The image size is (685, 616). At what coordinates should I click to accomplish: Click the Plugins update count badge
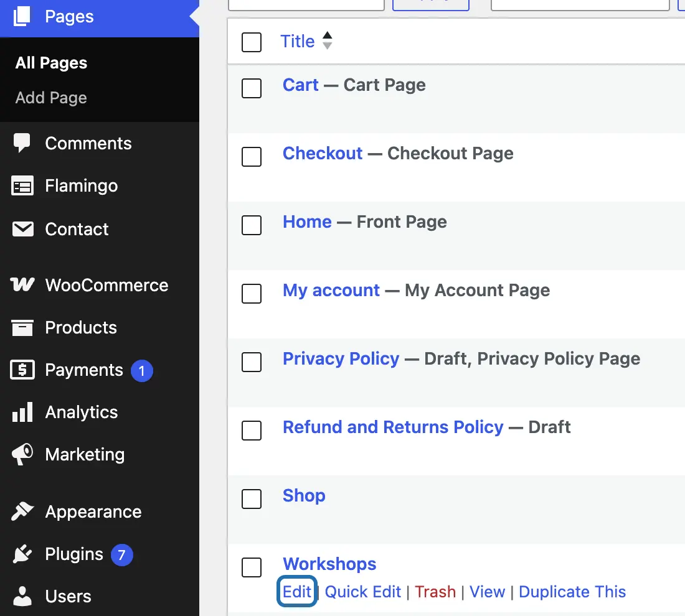(x=122, y=555)
